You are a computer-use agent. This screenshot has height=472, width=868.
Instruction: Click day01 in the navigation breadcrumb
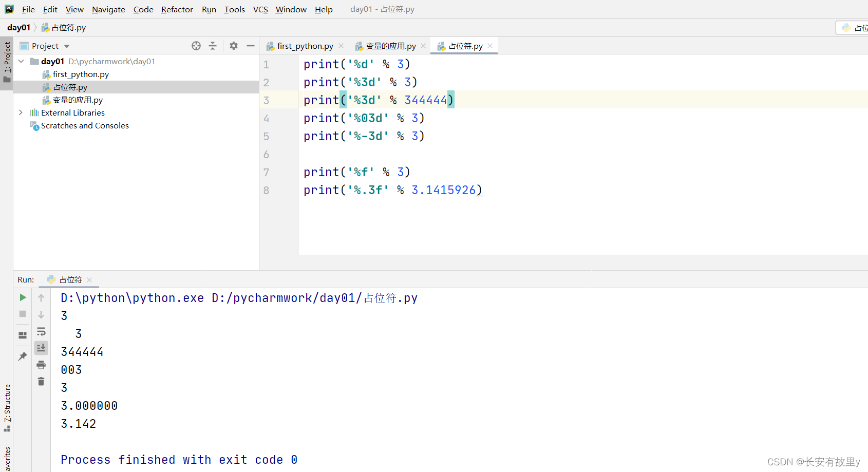pyautogui.click(x=19, y=27)
